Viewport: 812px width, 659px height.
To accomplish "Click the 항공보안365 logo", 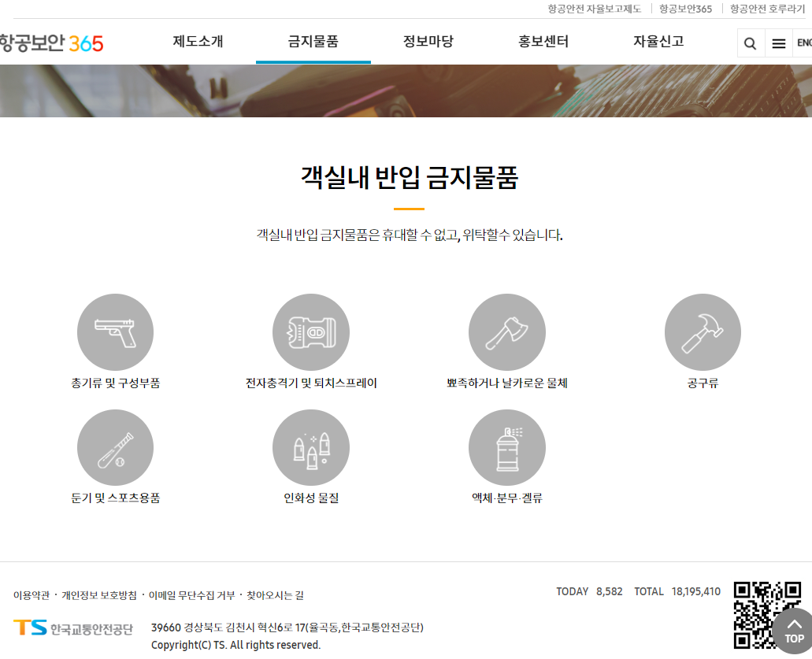I will pos(50,43).
